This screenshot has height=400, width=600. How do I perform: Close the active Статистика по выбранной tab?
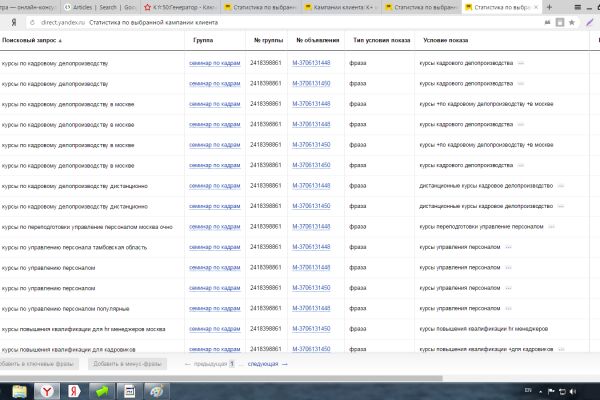(536, 7)
